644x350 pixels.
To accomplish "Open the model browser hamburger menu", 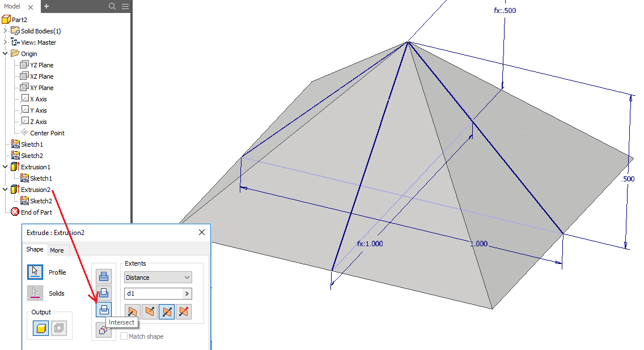I will coord(125,6).
